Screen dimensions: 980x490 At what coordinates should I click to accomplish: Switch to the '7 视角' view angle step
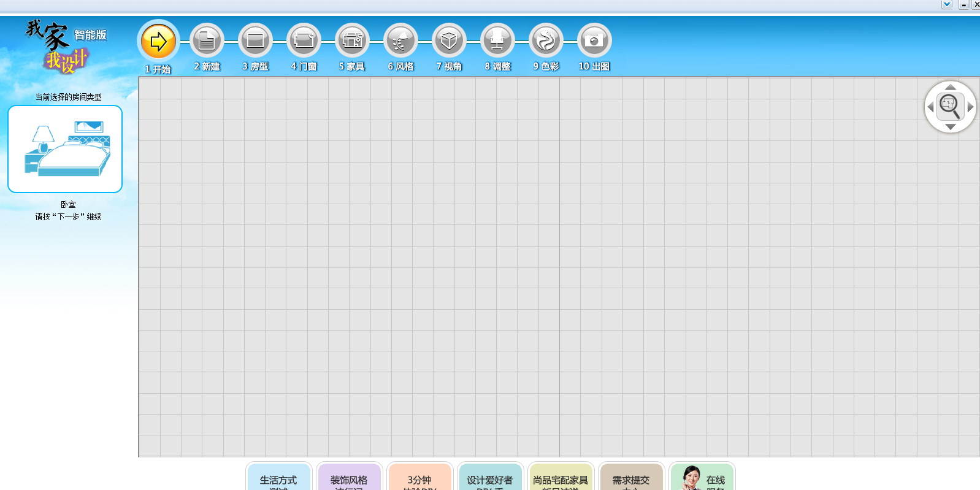[449, 41]
